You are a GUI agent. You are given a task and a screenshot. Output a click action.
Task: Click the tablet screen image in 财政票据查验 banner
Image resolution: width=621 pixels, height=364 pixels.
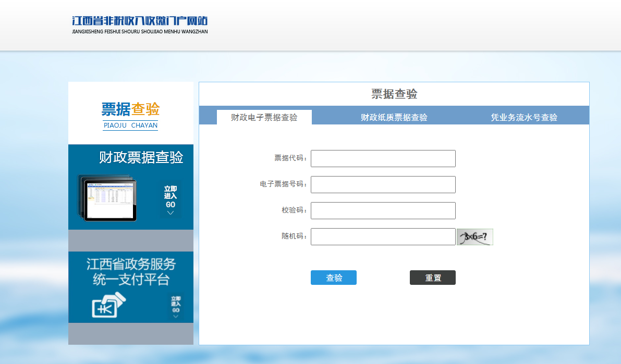pyautogui.click(x=109, y=199)
